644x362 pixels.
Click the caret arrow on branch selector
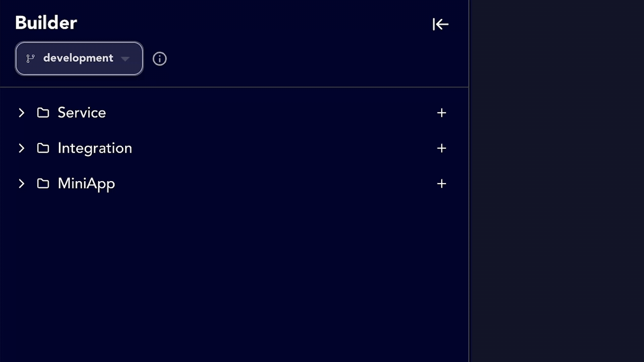click(125, 59)
